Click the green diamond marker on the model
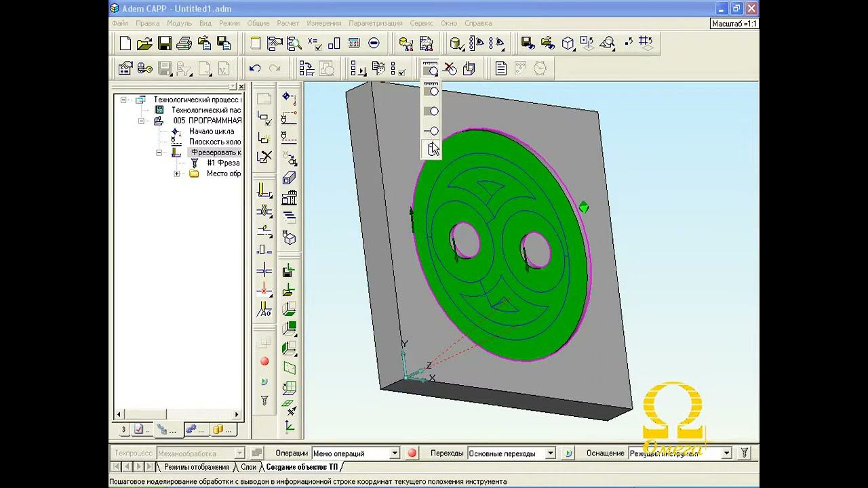Viewport: 868px width, 488px height. tap(583, 207)
